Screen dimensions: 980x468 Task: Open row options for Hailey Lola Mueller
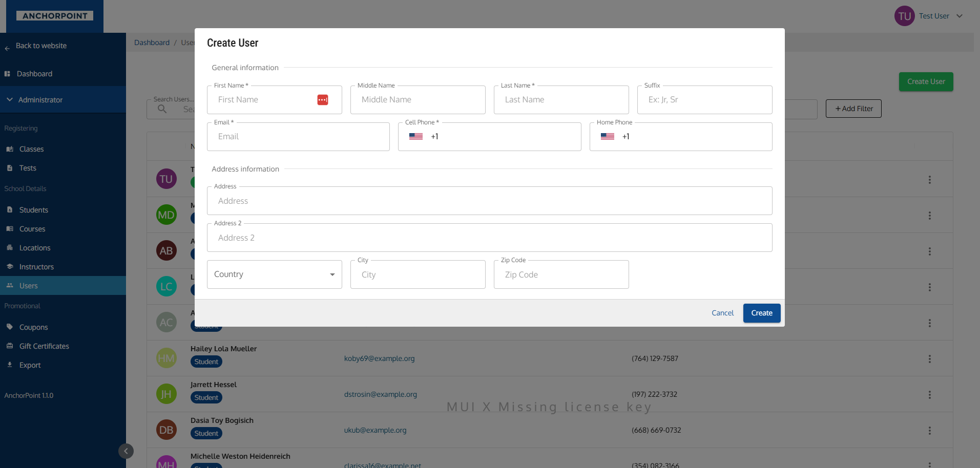click(929, 359)
